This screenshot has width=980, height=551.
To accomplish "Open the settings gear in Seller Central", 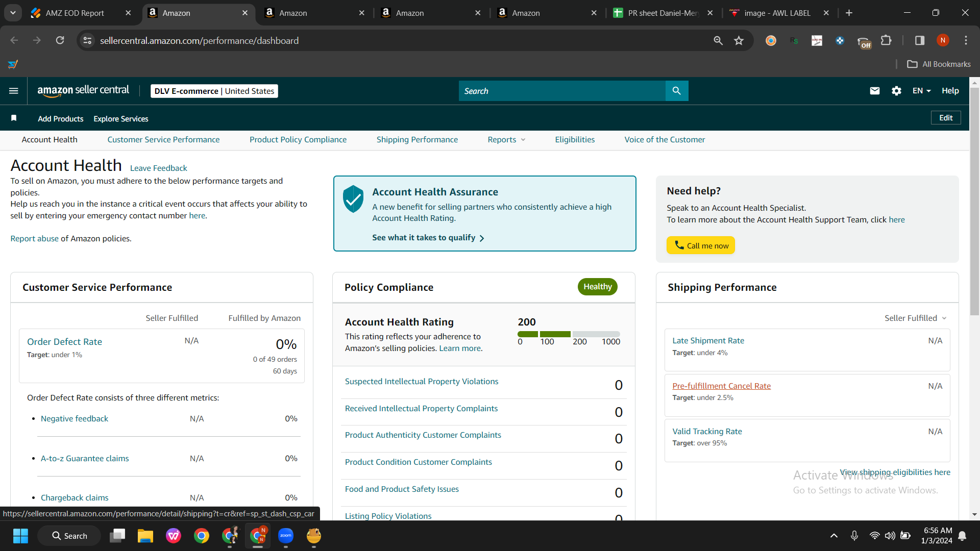I will pos(896,91).
